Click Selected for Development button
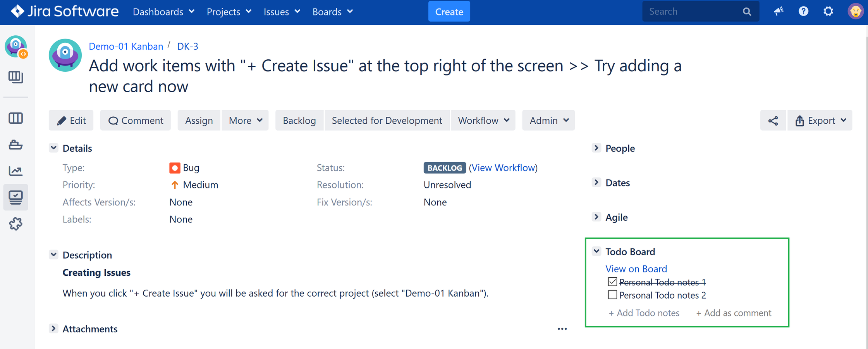868x349 pixels. click(387, 121)
